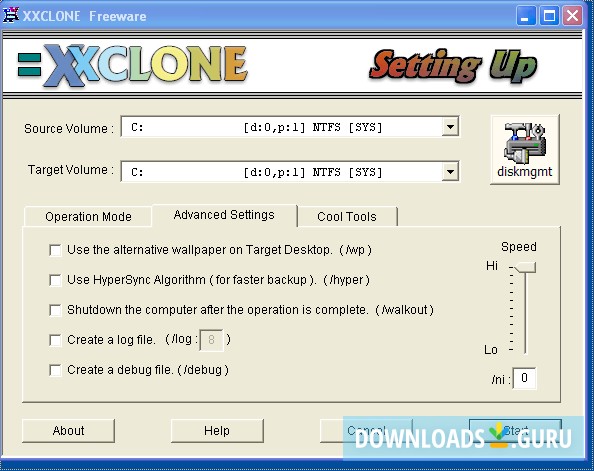This screenshot has width=594, height=471.
Task: Tick the Create a debug file checkbox
Action: 55,370
